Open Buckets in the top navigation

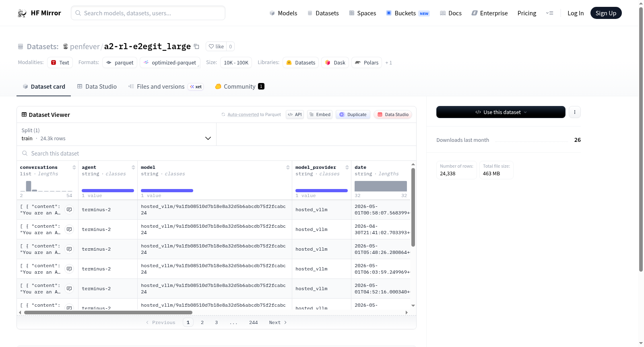408,13
